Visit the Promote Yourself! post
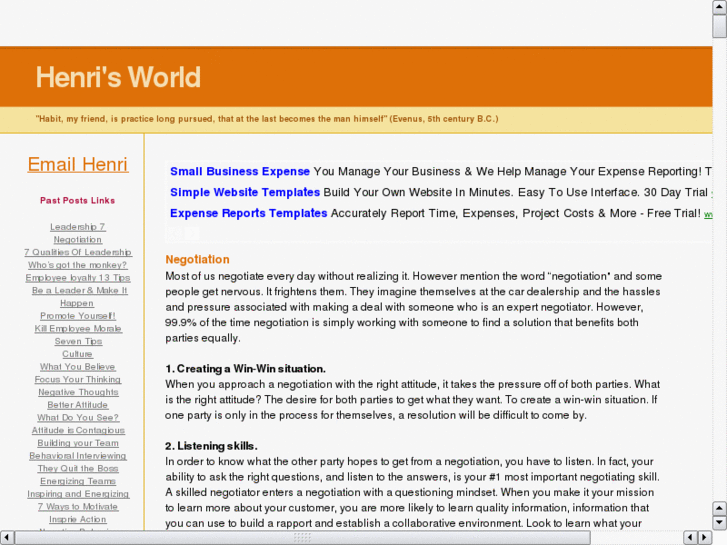Image resolution: width=727 pixels, height=545 pixels. 78,315
